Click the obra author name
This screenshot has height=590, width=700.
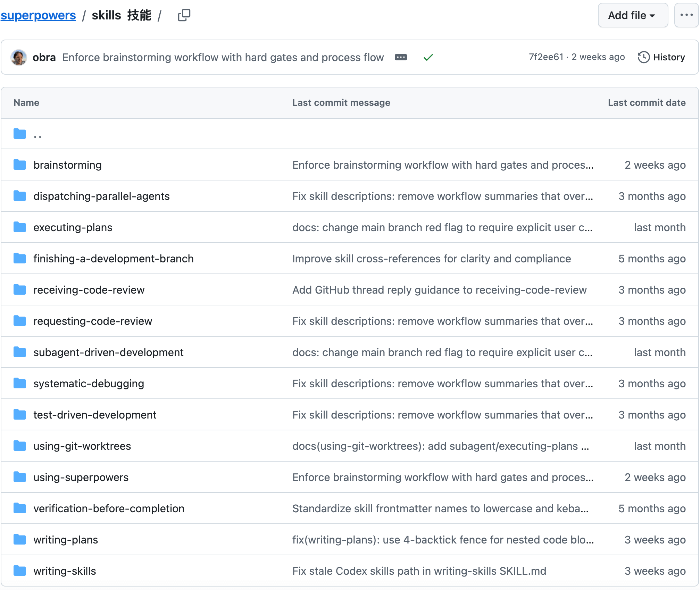click(44, 57)
